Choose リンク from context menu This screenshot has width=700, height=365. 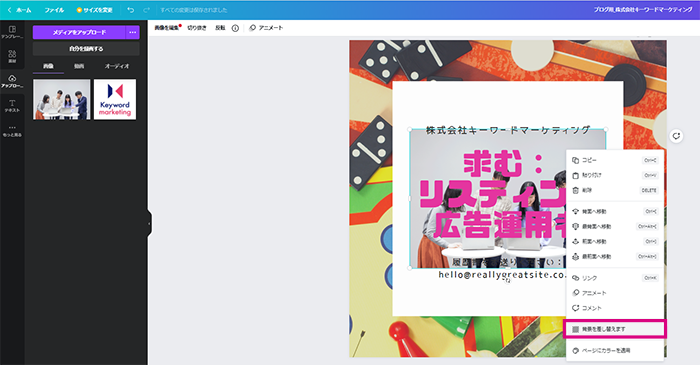pos(615,278)
